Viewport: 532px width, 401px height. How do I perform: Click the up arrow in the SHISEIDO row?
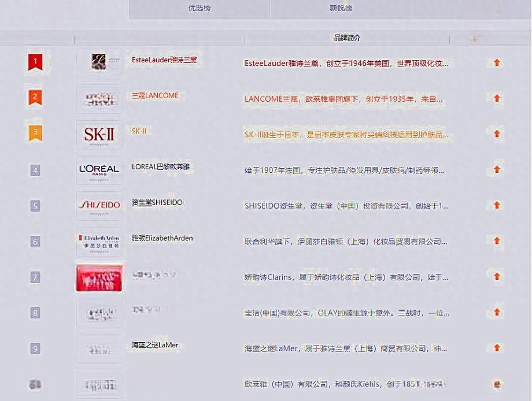(x=497, y=205)
